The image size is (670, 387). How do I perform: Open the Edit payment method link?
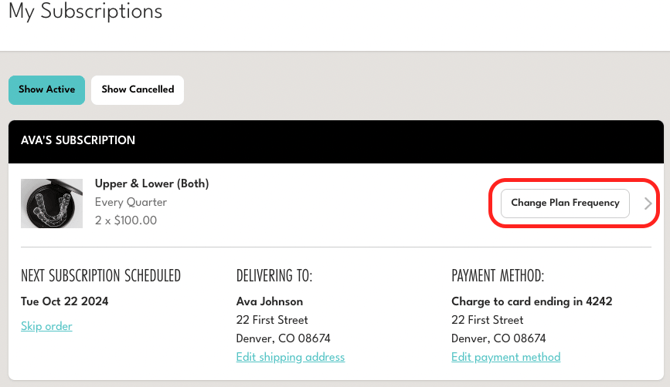pyautogui.click(x=506, y=357)
